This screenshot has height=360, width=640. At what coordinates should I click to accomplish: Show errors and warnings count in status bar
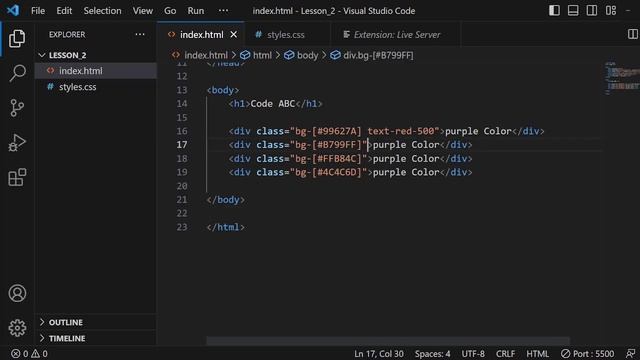coord(29,353)
